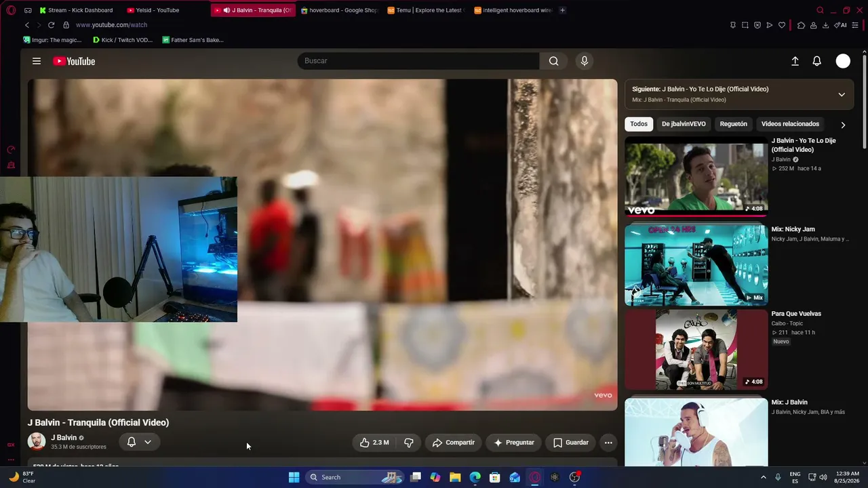Viewport: 868px width, 488px height.
Task: Open more actions ellipsis below the video
Action: point(608,443)
